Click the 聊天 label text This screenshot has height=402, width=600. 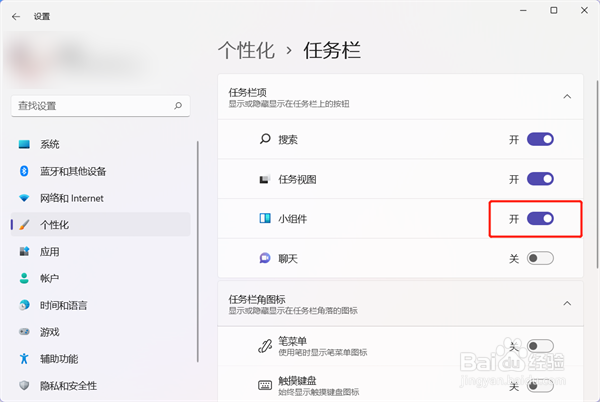(288, 259)
